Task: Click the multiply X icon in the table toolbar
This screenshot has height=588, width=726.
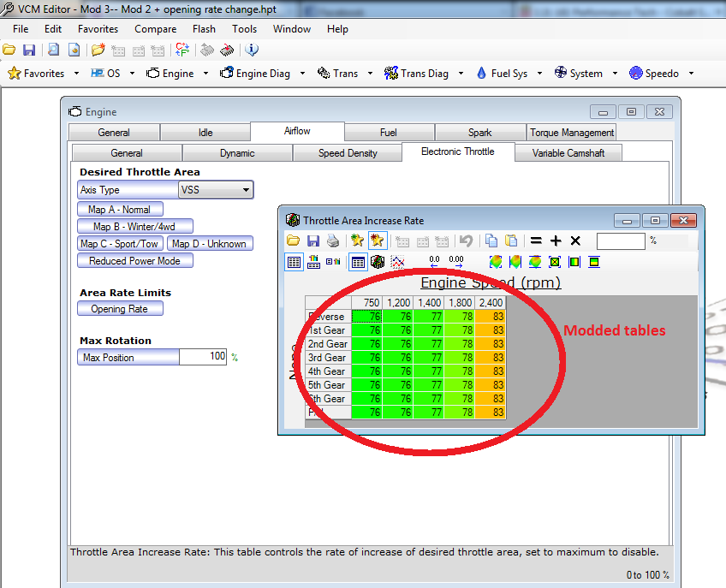Action: [x=575, y=241]
